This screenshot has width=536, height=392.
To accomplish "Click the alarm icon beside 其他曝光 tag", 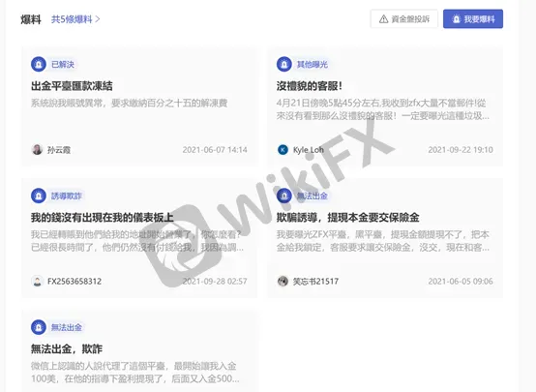I will pyautogui.click(x=284, y=64).
